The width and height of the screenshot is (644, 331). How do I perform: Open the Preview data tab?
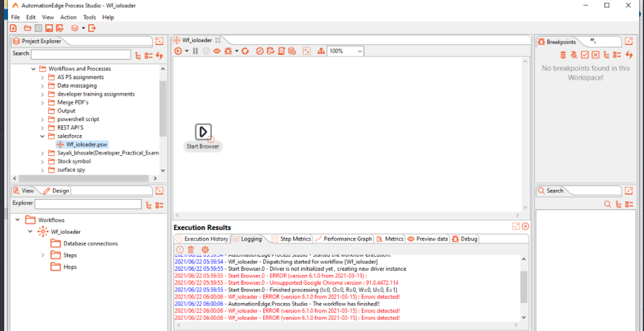428,239
